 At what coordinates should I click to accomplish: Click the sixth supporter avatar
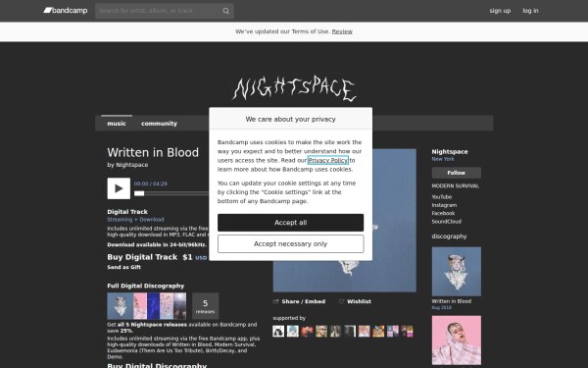tap(350, 332)
